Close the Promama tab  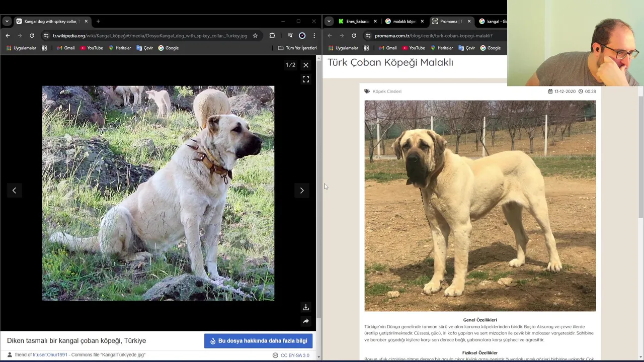(469, 21)
